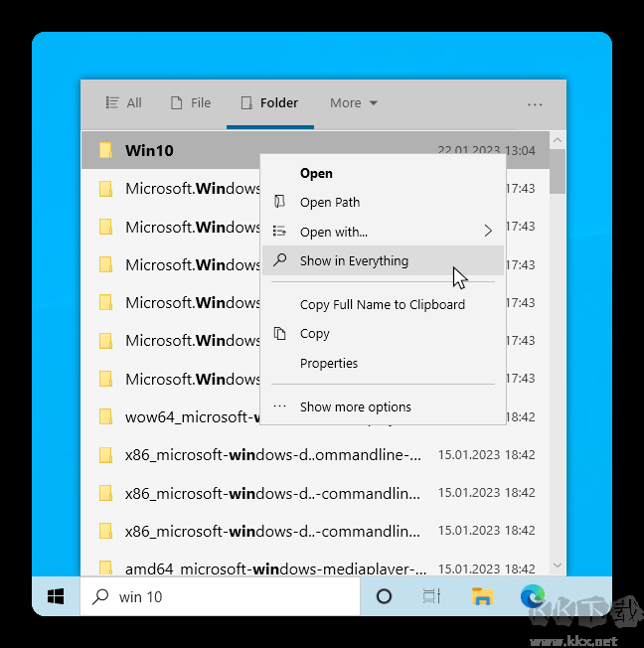Click folder icon of amd64 mediaplayer row
This screenshot has height=648, width=644.
(105, 567)
